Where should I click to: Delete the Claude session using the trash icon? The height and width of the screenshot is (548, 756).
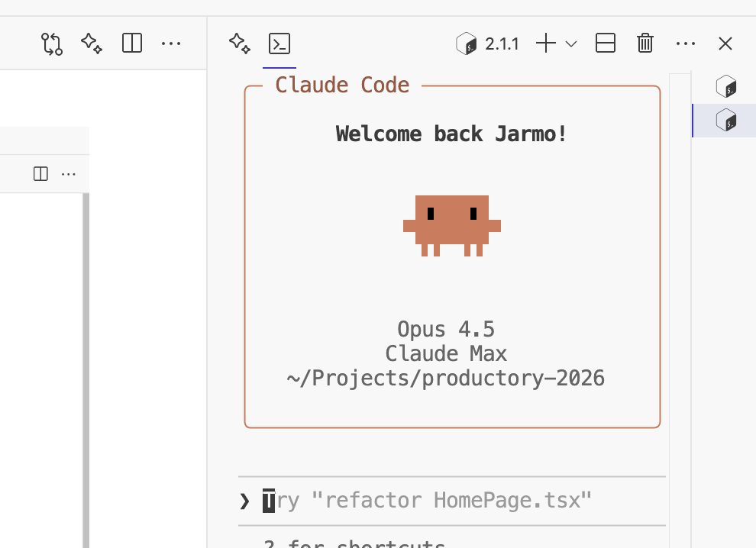pyautogui.click(x=645, y=44)
